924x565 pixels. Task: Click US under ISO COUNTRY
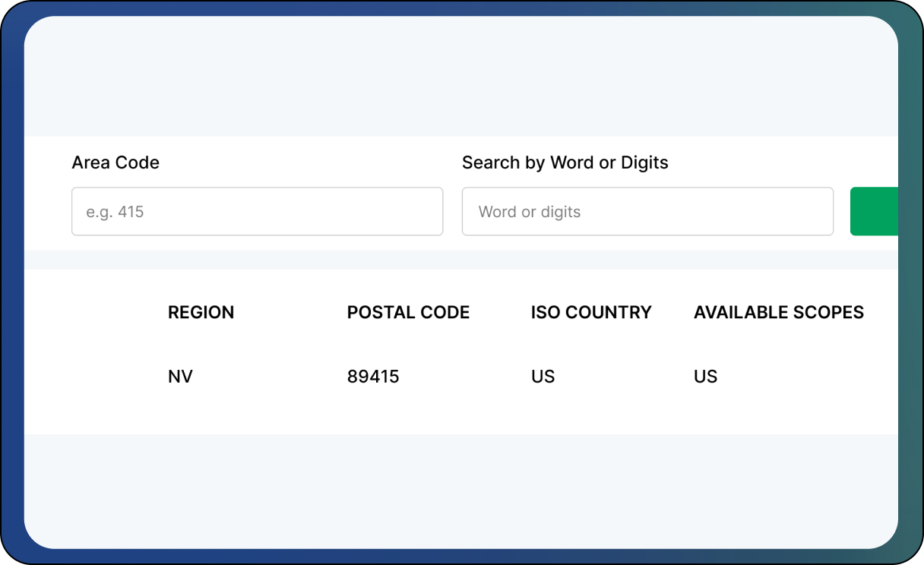543,377
